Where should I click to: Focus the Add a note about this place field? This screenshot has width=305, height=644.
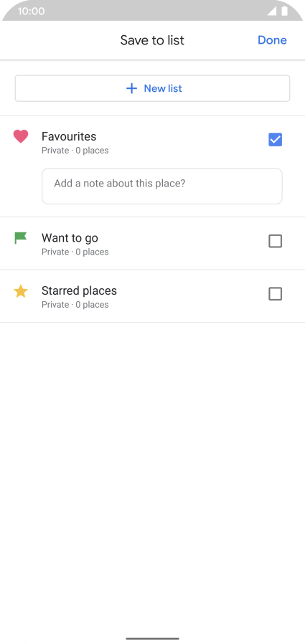[162, 186]
